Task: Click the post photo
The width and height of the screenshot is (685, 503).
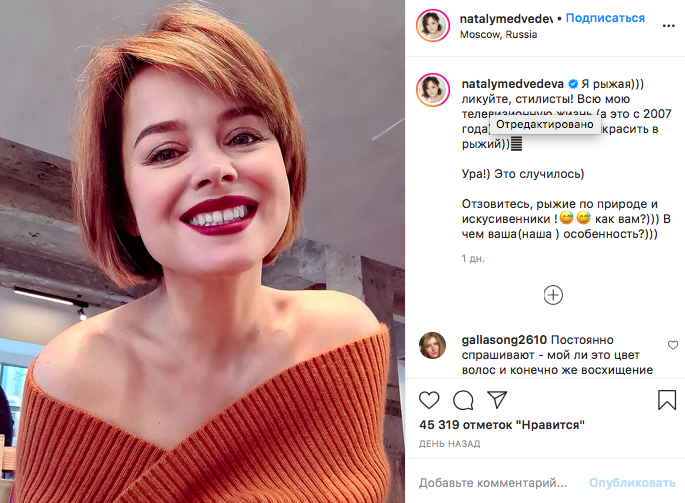Action: (x=202, y=251)
